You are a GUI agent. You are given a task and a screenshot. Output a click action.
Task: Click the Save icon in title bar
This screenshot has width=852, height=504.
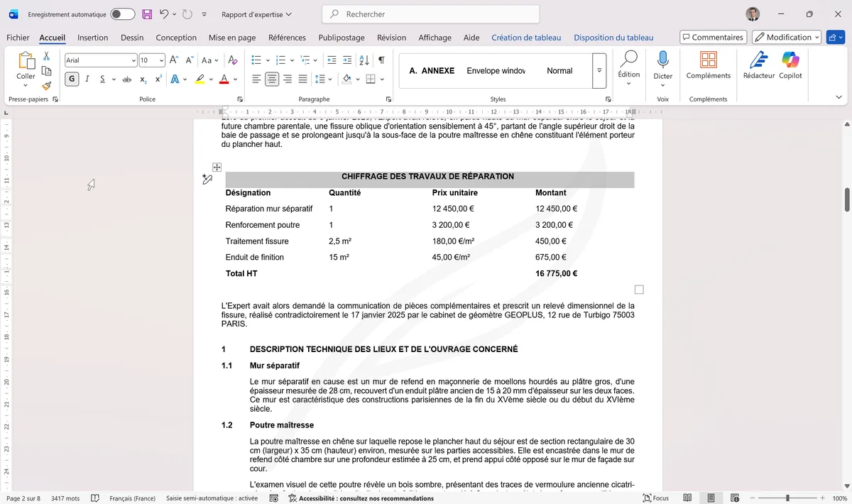[147, 14]
